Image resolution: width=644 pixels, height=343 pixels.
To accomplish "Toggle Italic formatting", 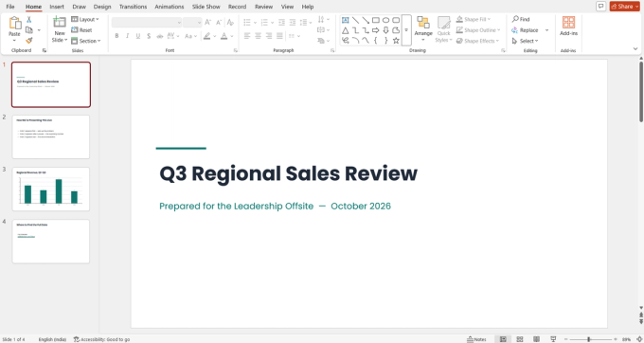I will tap(127, 36).
